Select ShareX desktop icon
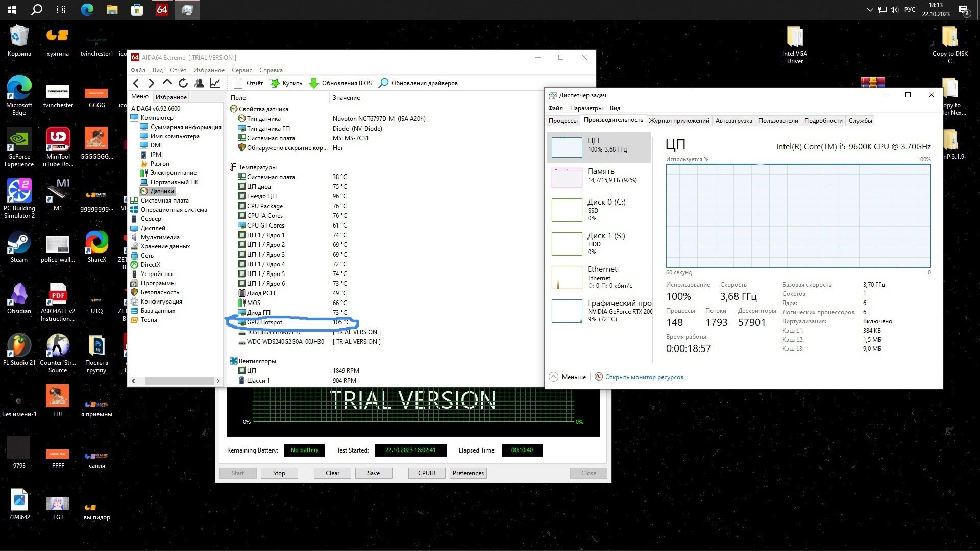This screenshot has height=551, width=980. [x=97, y=247]
